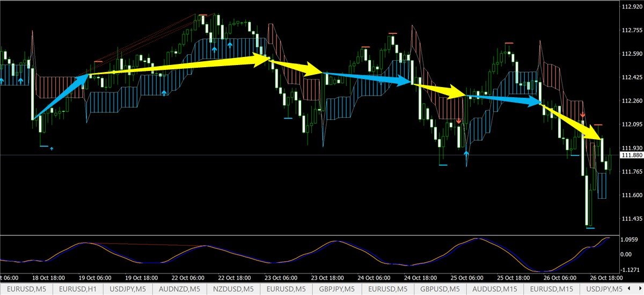Click the 111.435 price axis label

631,219
